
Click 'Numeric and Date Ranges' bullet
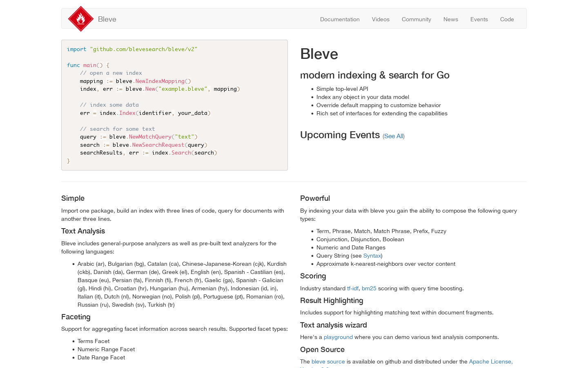click(x=351, y=247)
